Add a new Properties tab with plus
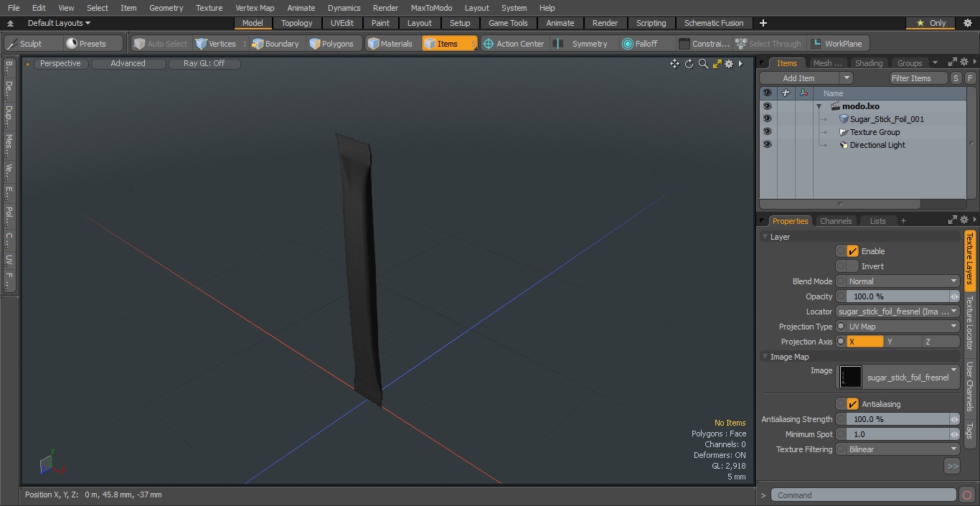 (x=903, y=221)
